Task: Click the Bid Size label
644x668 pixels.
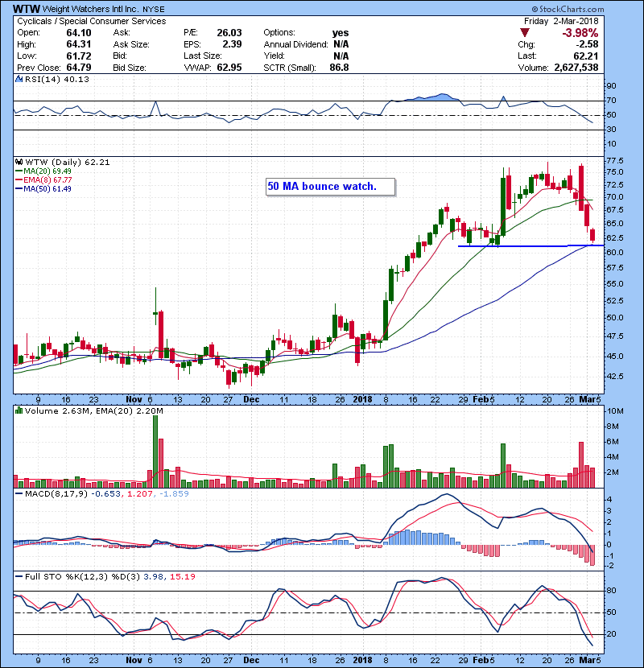Action: pos(130,68)
